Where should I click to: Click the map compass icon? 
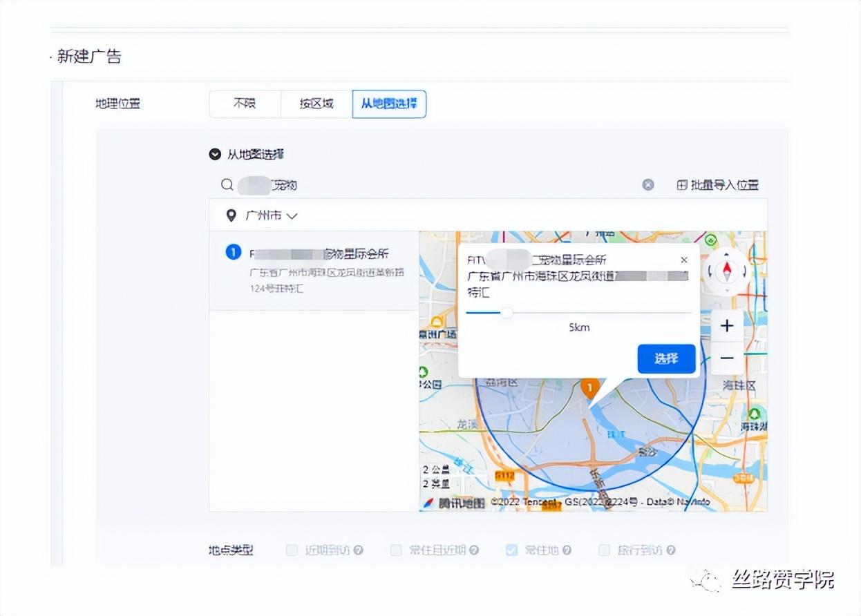726,272
